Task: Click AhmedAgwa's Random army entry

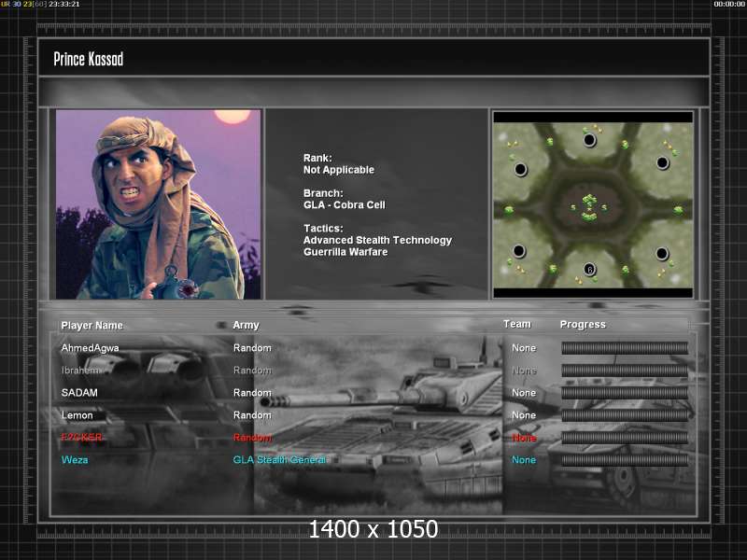Action: click(252, 348)
